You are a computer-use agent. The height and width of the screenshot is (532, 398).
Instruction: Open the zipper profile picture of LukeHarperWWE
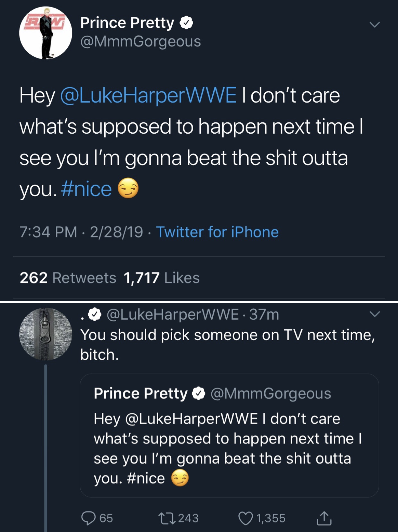[x=45, y=334]
